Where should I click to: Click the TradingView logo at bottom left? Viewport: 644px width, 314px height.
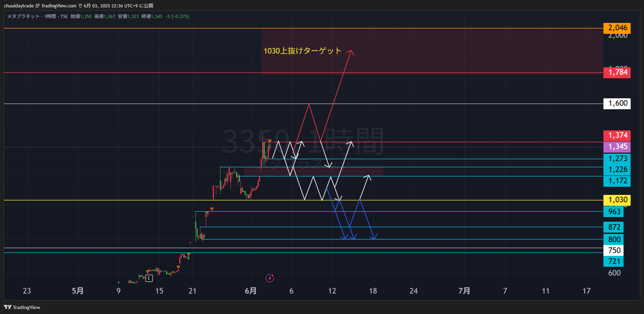22,307
